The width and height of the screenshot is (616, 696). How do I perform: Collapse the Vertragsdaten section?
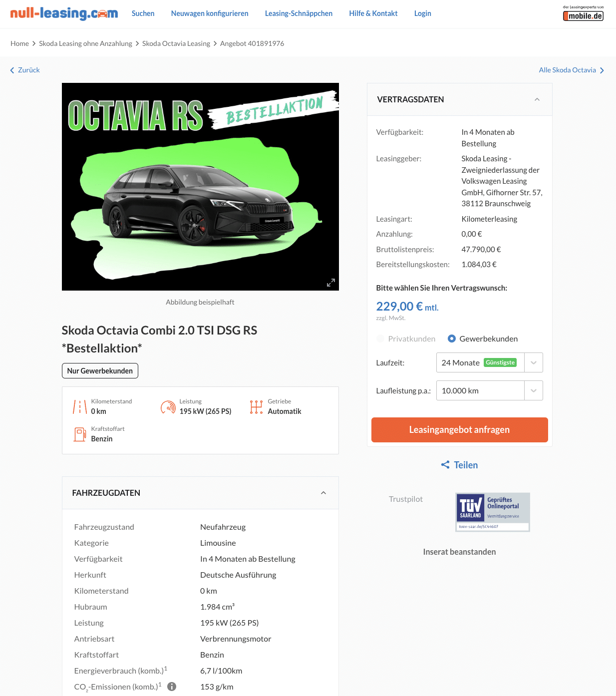[x=537, y=99]
